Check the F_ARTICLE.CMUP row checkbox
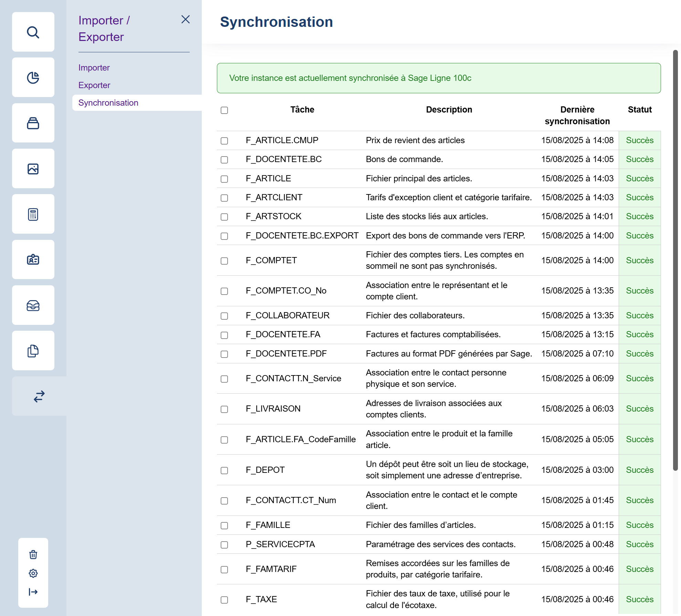The width and height of the screenshot is (681, 616). (x=224, y=141)
